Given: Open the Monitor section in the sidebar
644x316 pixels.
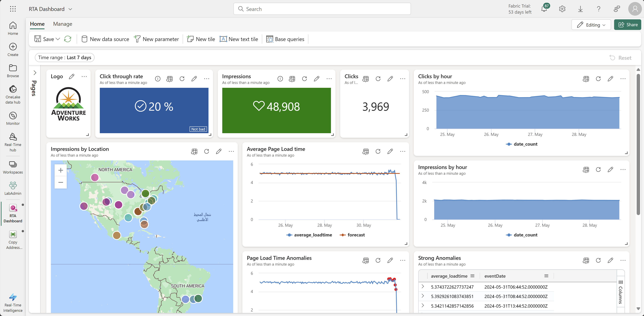Looking at the screenshot, I should [13, 118].
